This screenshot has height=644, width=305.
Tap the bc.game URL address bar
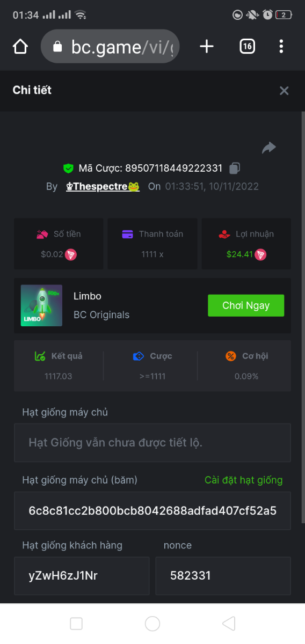[110, 47]
